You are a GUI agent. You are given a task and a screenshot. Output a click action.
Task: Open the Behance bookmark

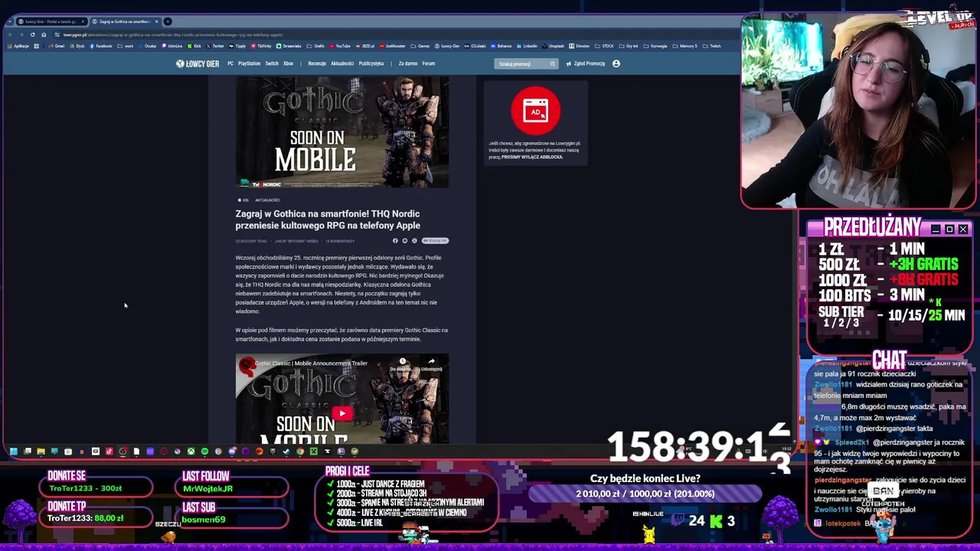pyautogui.click(x=501, y=46)
